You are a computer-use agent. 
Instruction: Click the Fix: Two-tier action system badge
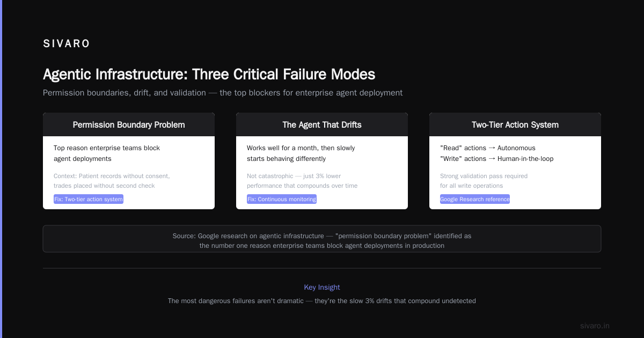coord(89,199)
